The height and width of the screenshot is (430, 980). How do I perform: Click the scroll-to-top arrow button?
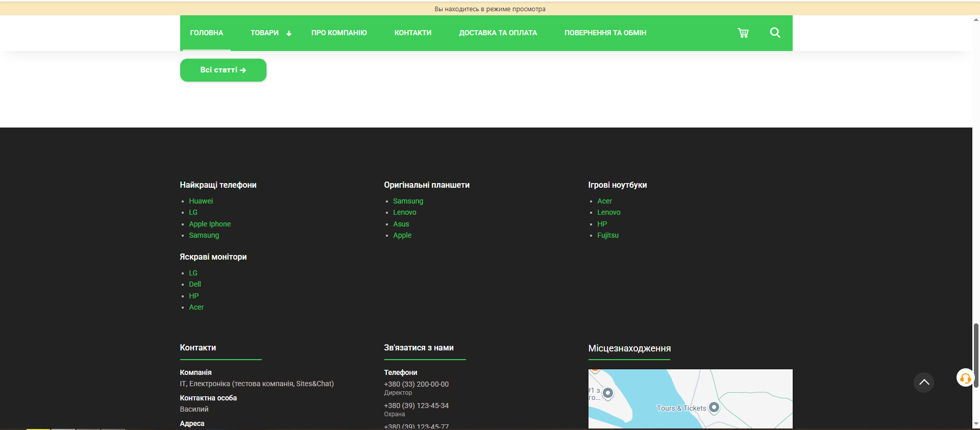(923, 382)
